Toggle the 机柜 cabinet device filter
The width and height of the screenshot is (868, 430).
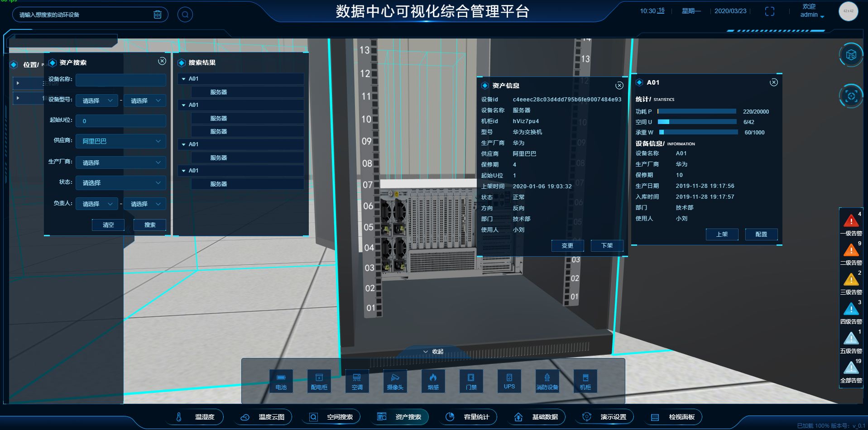[x=585, y=381]
